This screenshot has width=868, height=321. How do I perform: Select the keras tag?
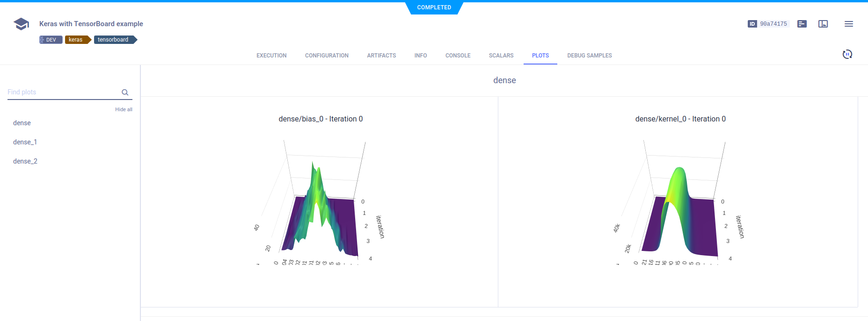pos(76,40)
